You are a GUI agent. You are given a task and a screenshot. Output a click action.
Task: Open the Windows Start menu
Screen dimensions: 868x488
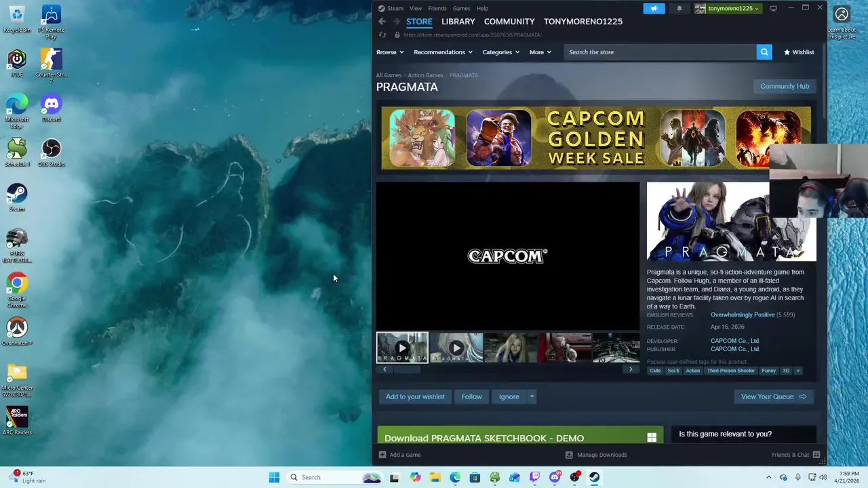pos(274,477)
